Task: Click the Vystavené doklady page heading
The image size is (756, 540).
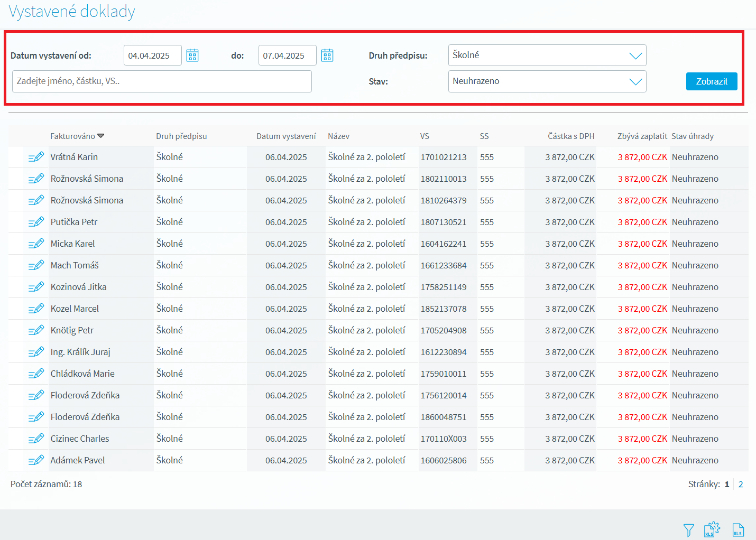Action: click(x=72, y=11)
